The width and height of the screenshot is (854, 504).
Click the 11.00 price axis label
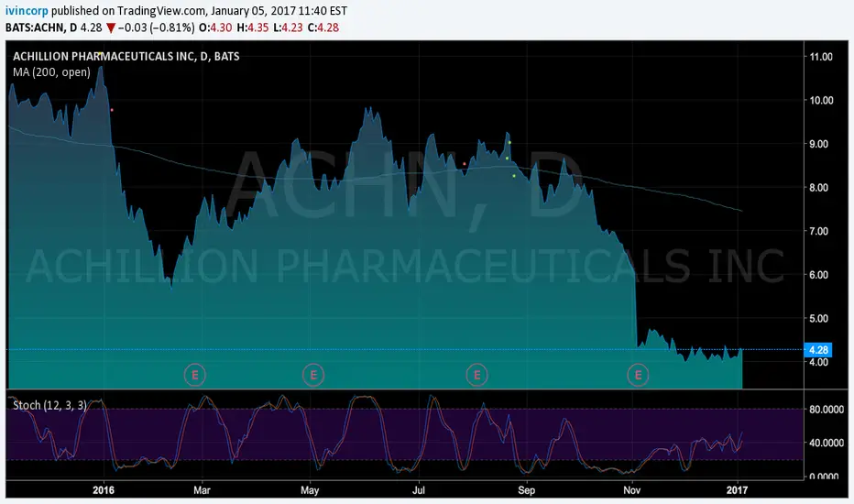[821, 57]
